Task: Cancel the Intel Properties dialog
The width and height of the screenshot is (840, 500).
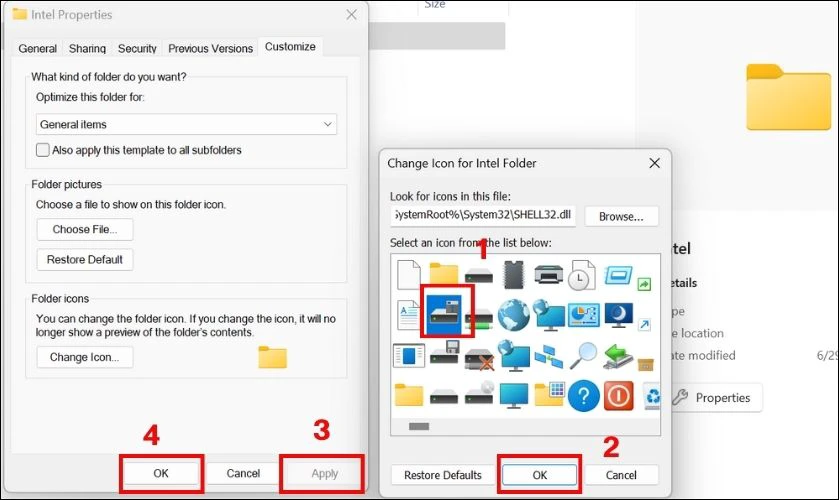Action: (x=243, y=473)
